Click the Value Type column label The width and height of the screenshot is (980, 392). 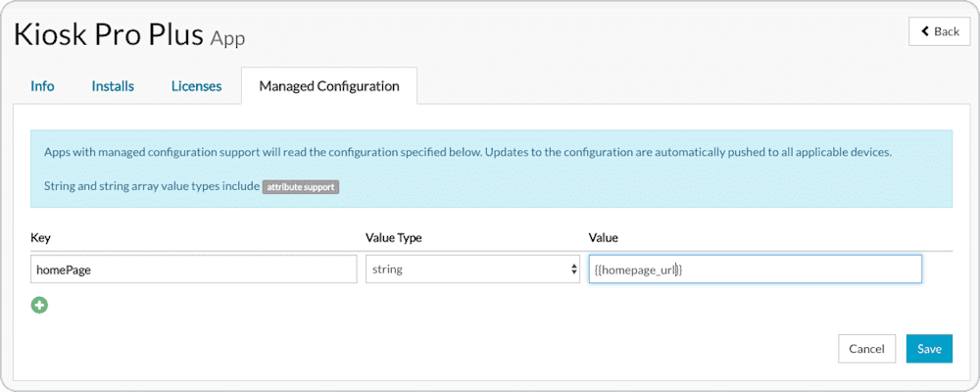[x=393, y=237]
